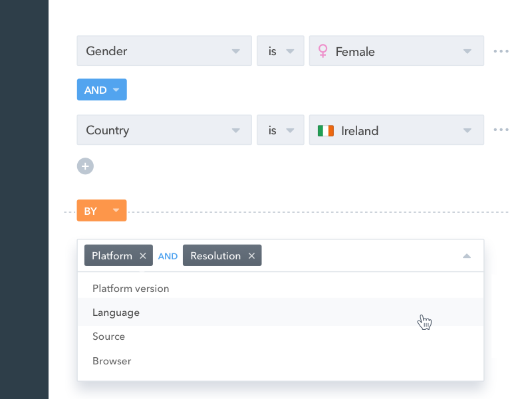This screenshot has width=532, height=399.
Task: Select 'Platform version' from the list
Action: 130,288
